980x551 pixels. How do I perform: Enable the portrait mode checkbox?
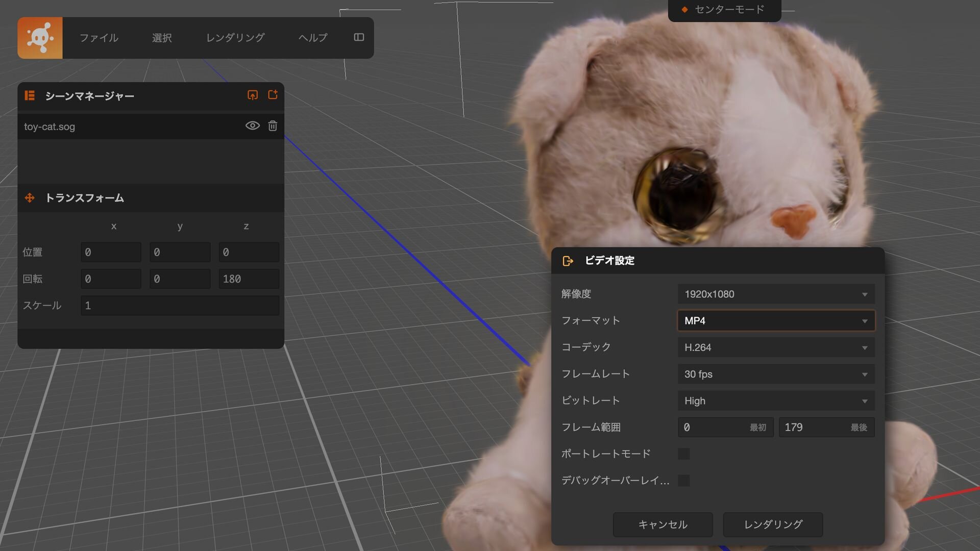tap(683, 454)
